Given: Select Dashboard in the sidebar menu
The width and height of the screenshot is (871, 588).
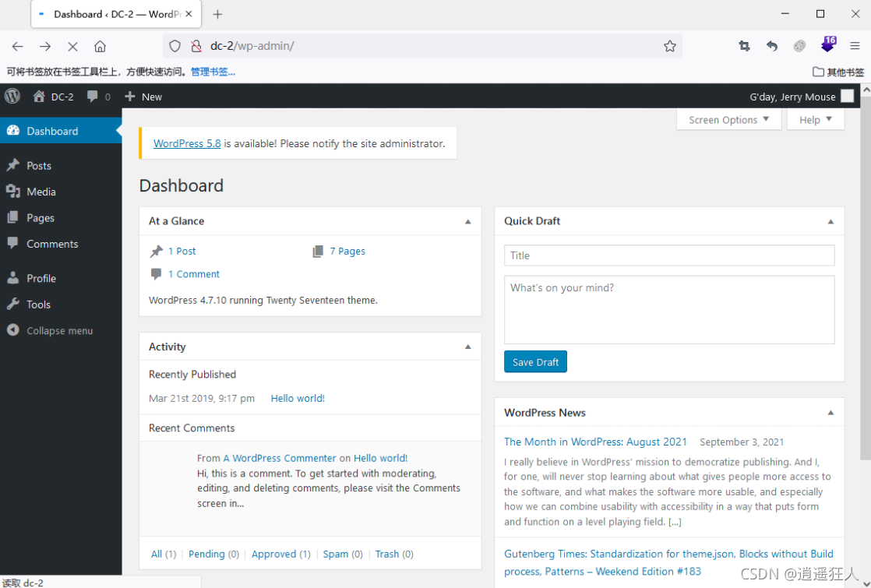Looking at the screenshot, I should tap(61, 131).
